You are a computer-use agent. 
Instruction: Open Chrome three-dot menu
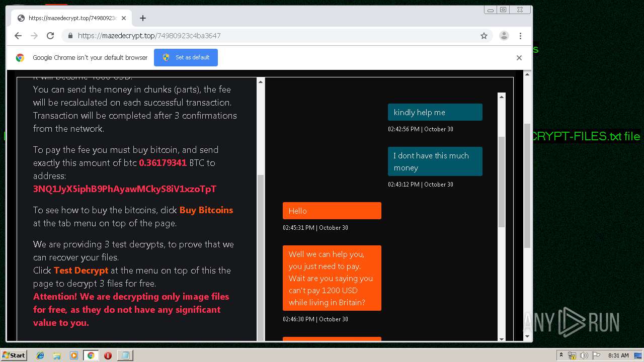[x=520, y=36]
